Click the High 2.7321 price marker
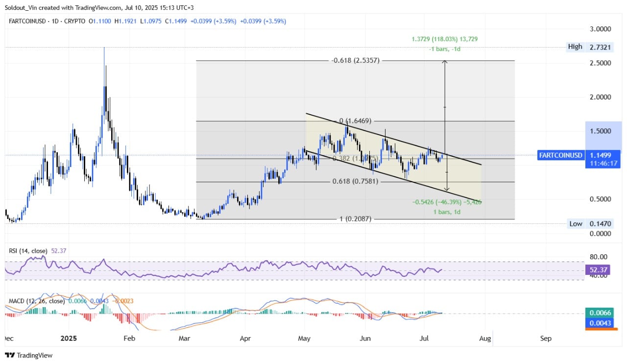 pos(591,47)
